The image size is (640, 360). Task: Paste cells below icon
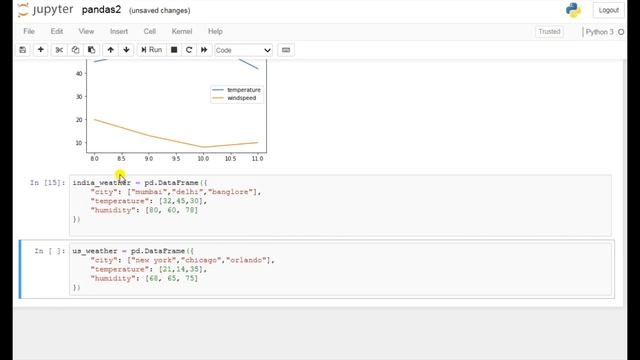coord(91,50)
